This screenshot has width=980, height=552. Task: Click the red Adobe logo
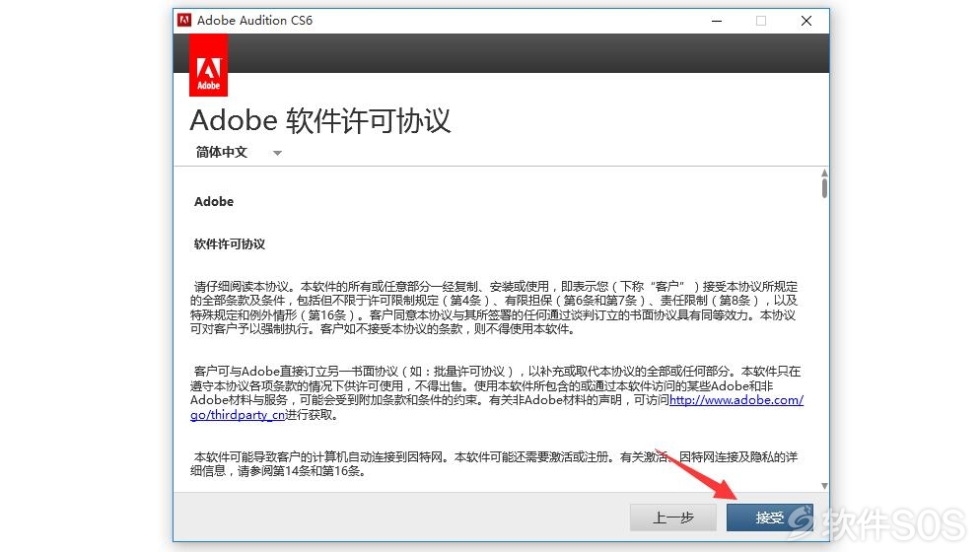(208, 65)
